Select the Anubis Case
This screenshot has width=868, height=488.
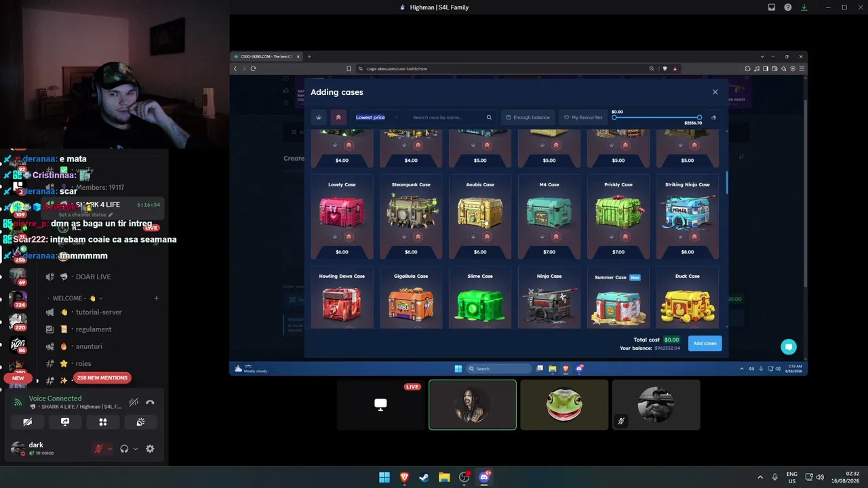[x=480, y=218]
